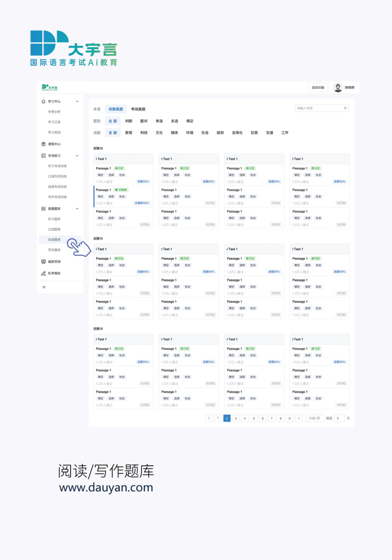Click the 最新预测 monitor icon

[x=44, y=262]
